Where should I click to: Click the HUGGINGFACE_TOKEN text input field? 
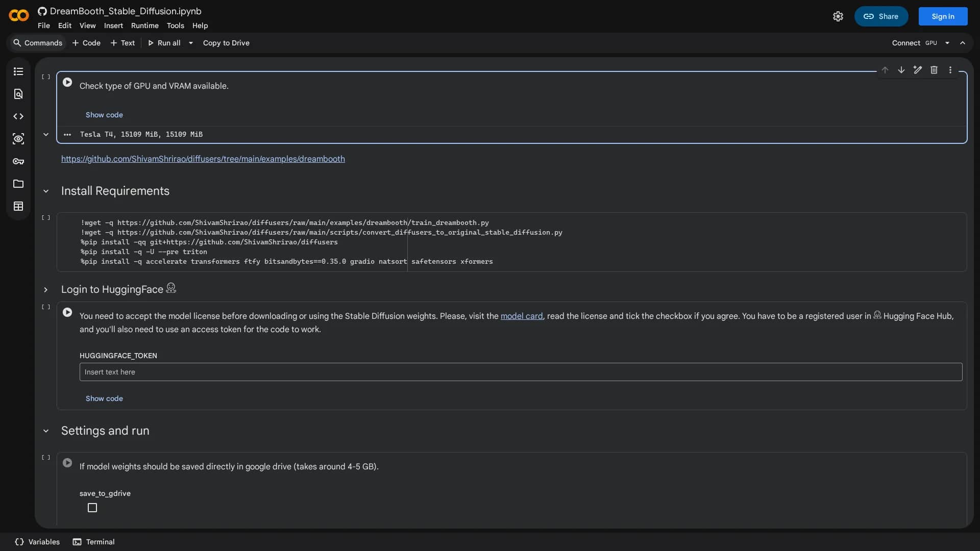click(521, 372)
